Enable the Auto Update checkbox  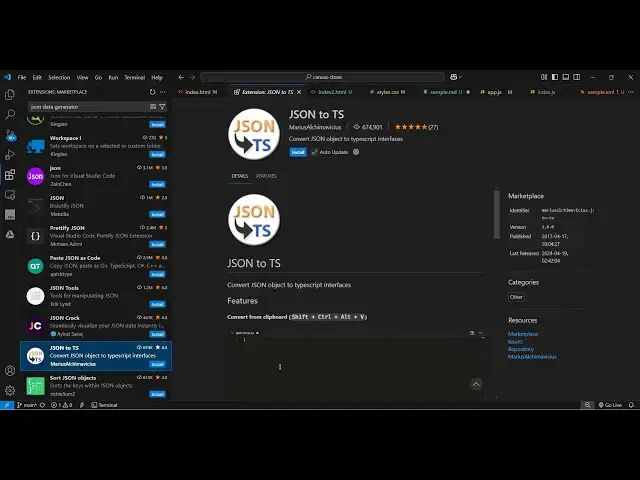tap(314, 152)
